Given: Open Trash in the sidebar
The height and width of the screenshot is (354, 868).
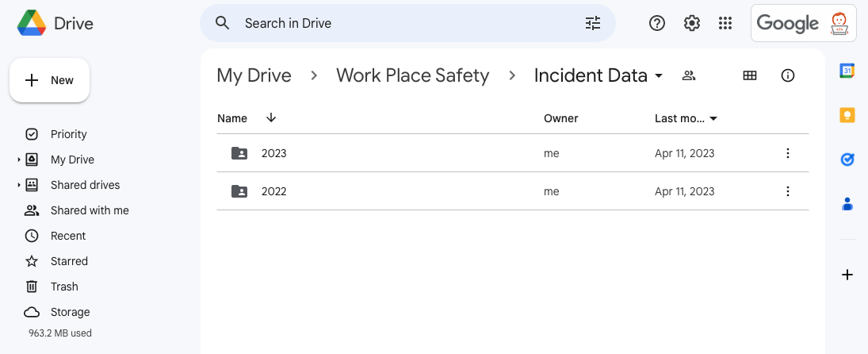Looking at the screenshot, I should [x=64, y=287].
